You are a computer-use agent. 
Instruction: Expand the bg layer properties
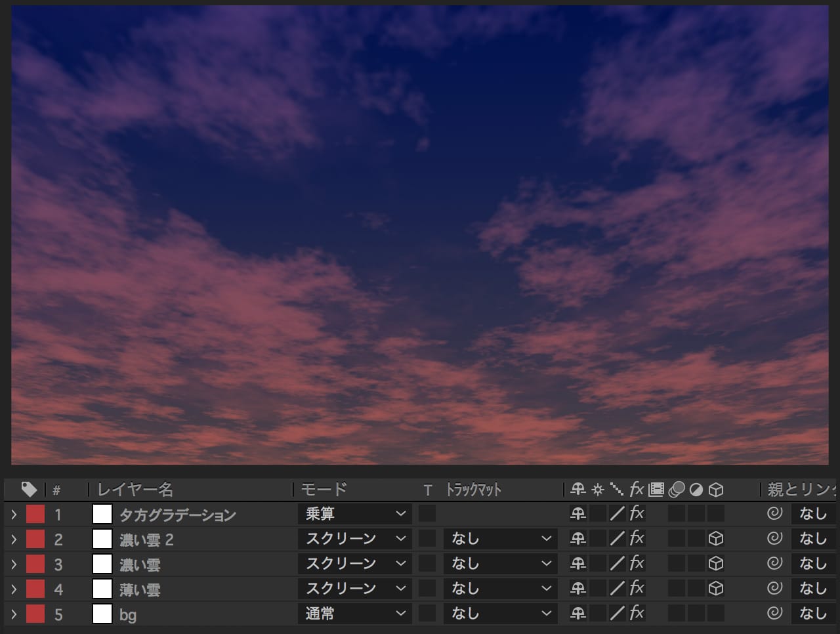14,614
